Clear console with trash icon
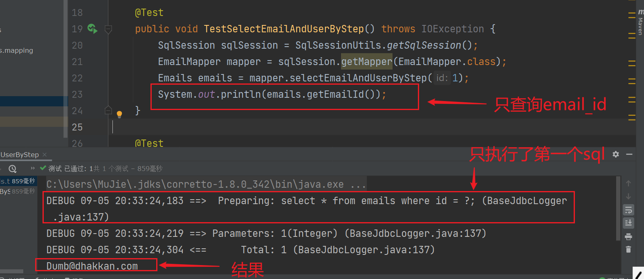 628,249
